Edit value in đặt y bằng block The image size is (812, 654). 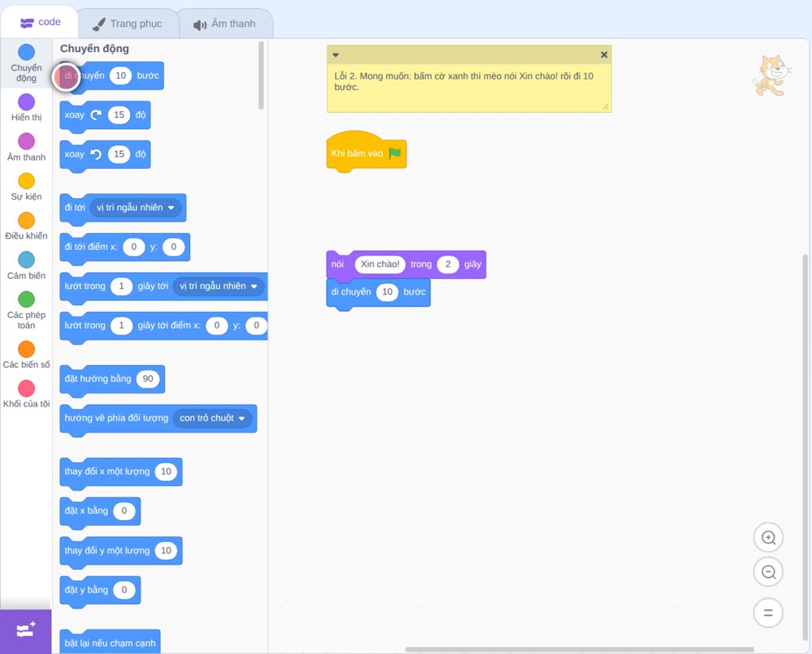(123, 590)
